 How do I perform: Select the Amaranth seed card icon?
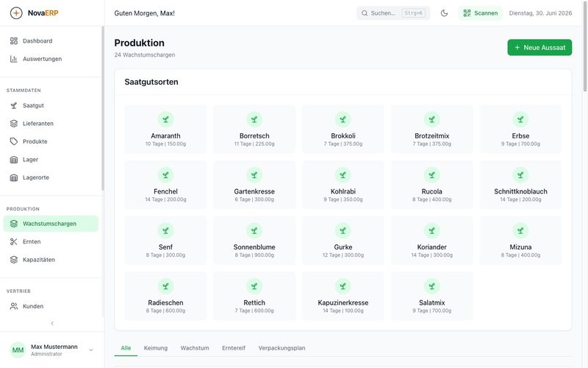click(166, 119)
